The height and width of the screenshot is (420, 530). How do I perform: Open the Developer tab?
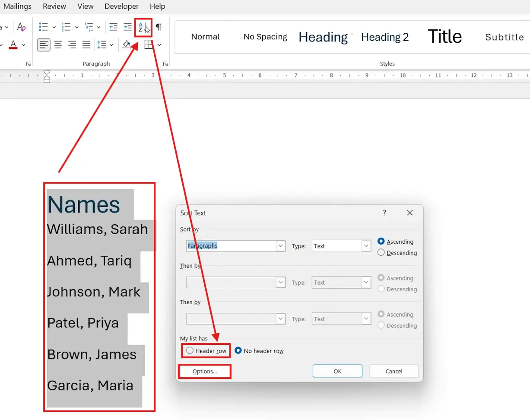(122, 6)
